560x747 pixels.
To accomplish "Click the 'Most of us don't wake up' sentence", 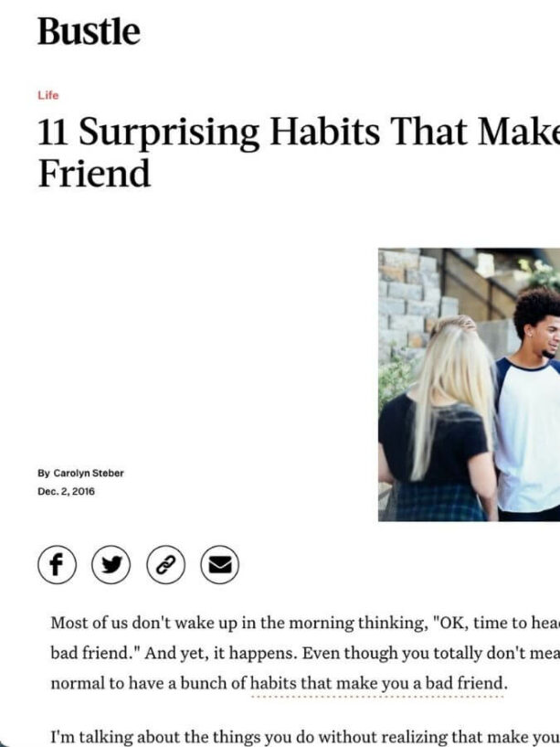I will click(x=305, y=624).
